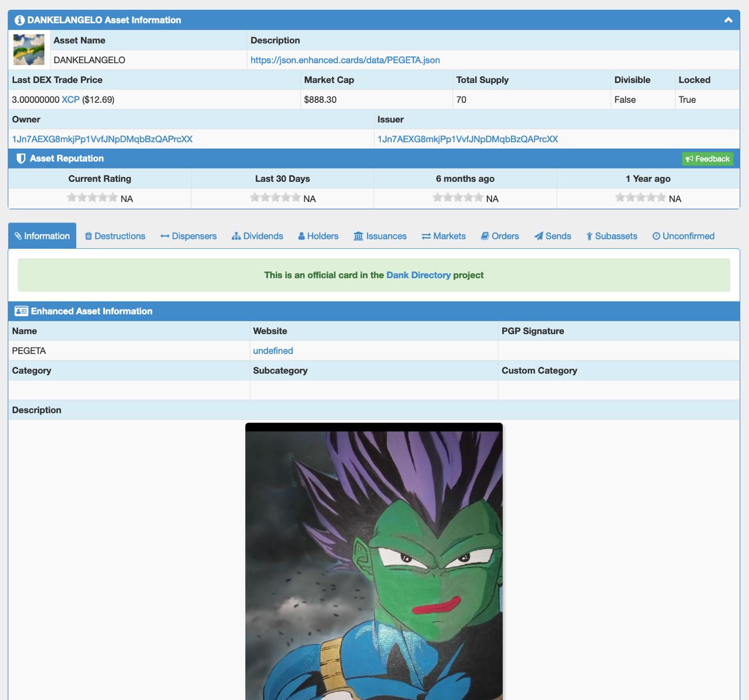Switch to the Unconfirmed tab
Viewport: 749px width, 700px height.
pyautogui.click(x=683, y=236)
